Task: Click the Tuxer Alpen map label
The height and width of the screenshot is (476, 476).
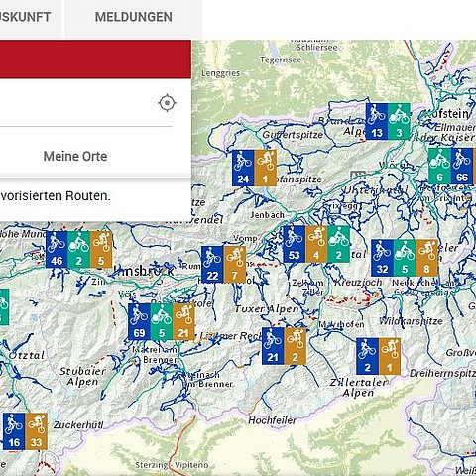Action: point(267,309)
